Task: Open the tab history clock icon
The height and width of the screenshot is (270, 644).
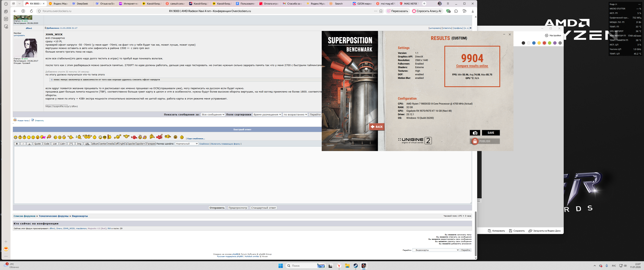Action: (x=6, y=4)
